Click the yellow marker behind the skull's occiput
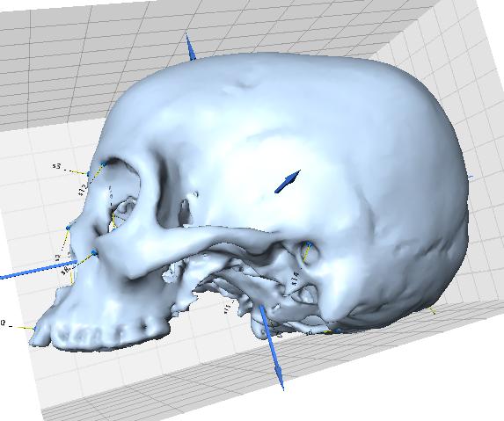This screenshot has width=504, height=421. pos(433,310)
